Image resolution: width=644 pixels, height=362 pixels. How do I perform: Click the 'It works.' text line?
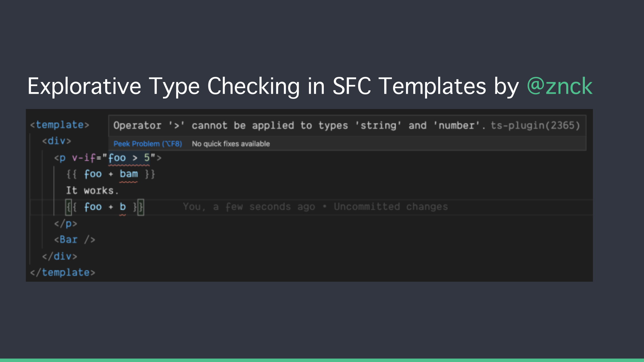tap(92, 190)
